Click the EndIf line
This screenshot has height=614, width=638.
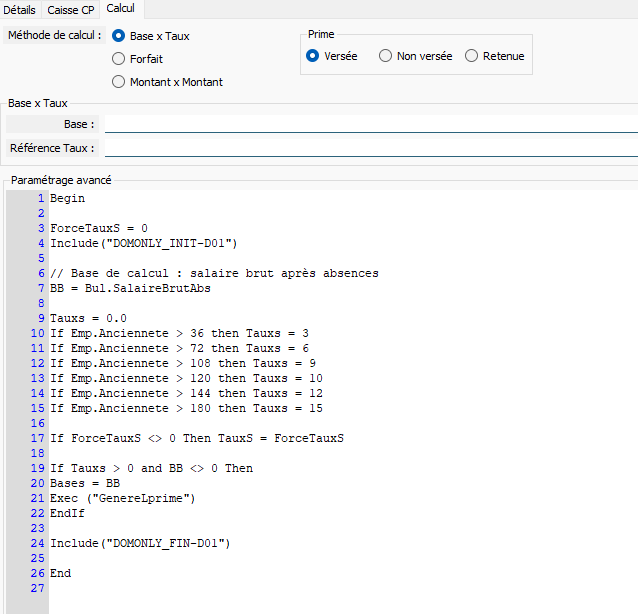tap(68, 513)
